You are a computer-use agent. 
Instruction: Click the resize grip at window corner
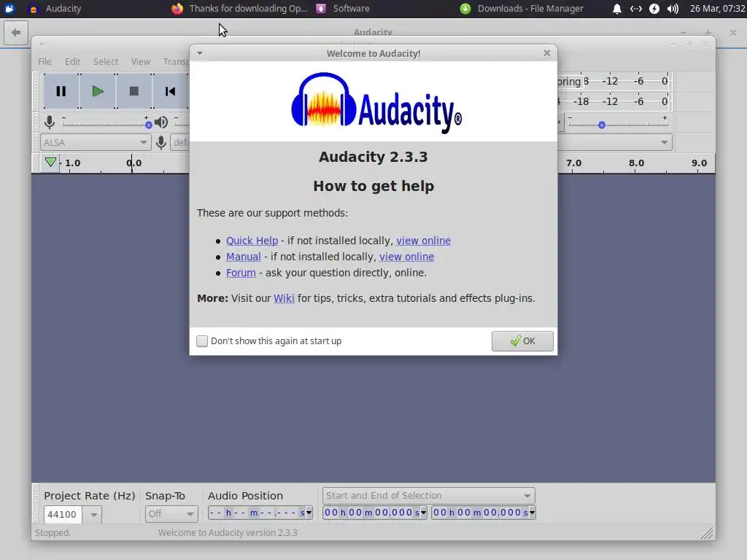(708, 532)
